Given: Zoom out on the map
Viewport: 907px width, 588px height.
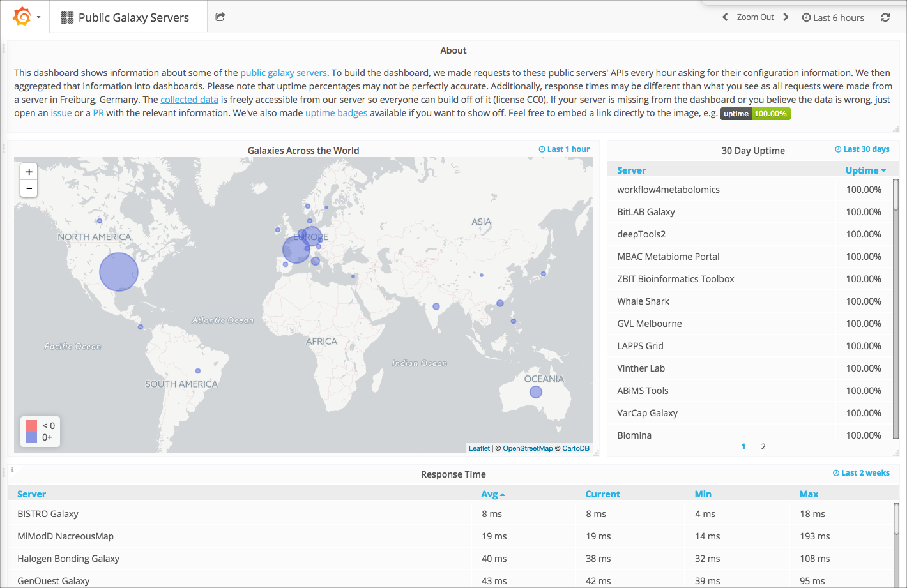Looking at the screenshot, I should 29,188.
